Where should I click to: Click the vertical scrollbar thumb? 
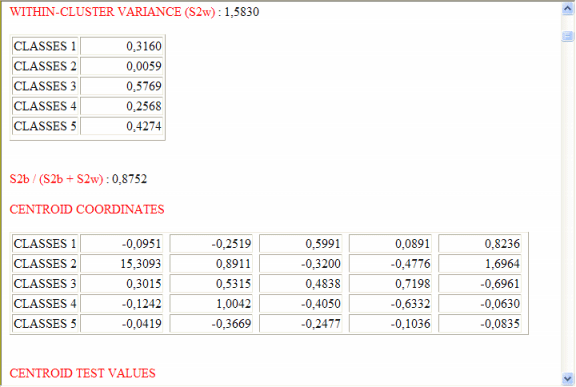(568, 36)
